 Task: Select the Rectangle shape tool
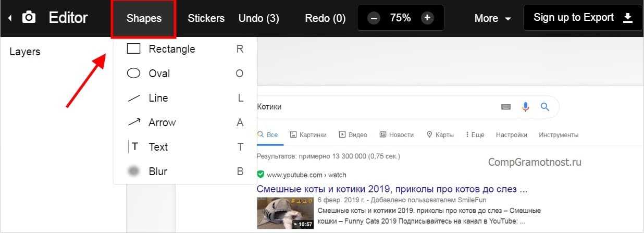click(171, 49)
